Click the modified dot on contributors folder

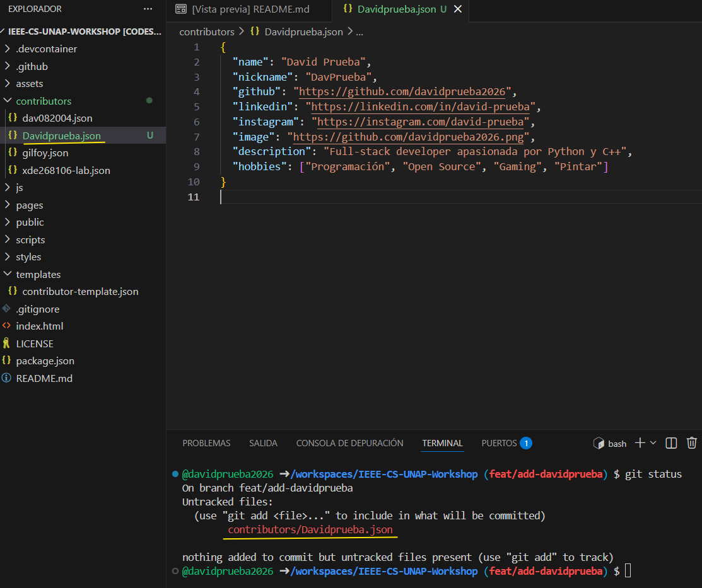[149, 101]
